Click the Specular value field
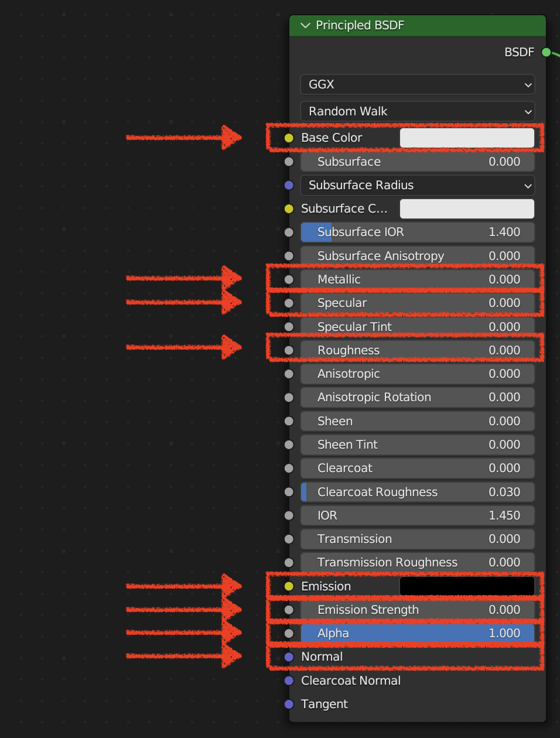560x738 pixels. (x=417, y=303)
